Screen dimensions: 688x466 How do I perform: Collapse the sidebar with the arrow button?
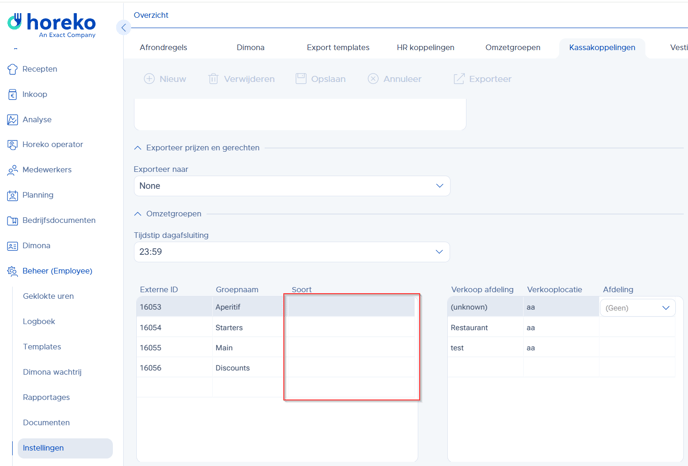click(123, 28)
